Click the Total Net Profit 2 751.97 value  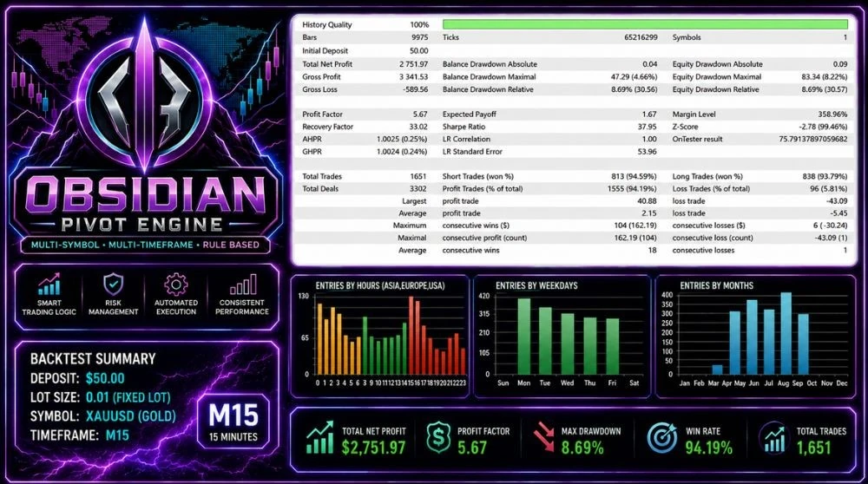point(413,64)
